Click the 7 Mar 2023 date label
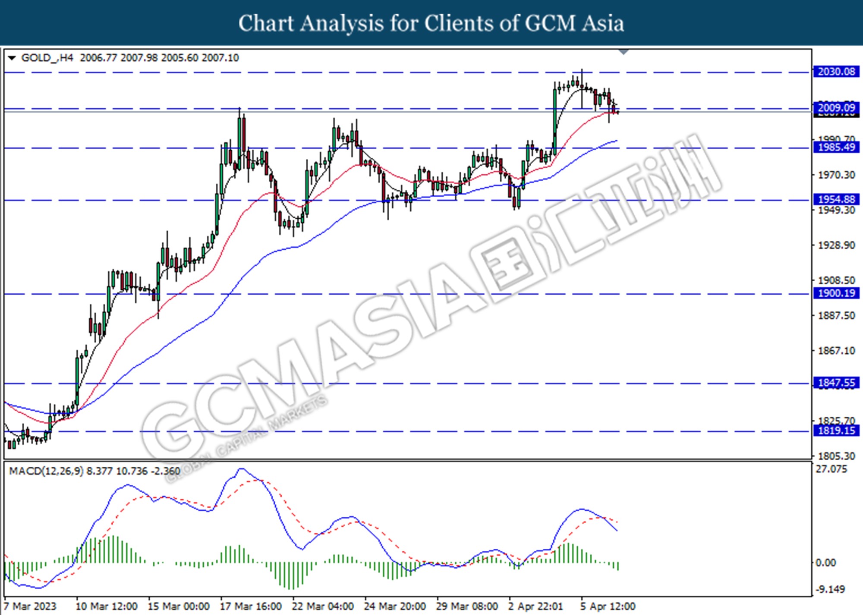The height and width of the screenshot is (616, 863). pos(30,607)
